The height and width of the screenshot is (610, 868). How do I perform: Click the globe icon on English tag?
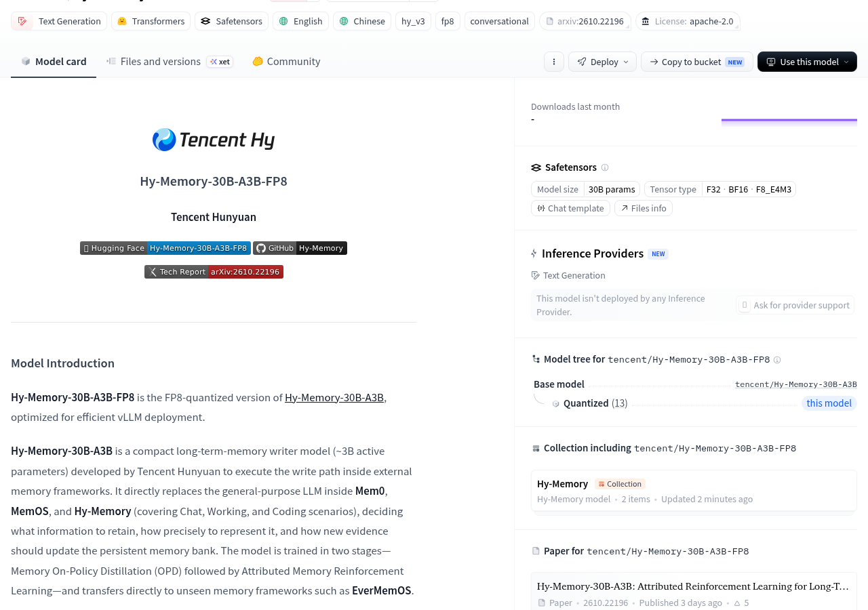pyautogui.click(x=283, y=21)
